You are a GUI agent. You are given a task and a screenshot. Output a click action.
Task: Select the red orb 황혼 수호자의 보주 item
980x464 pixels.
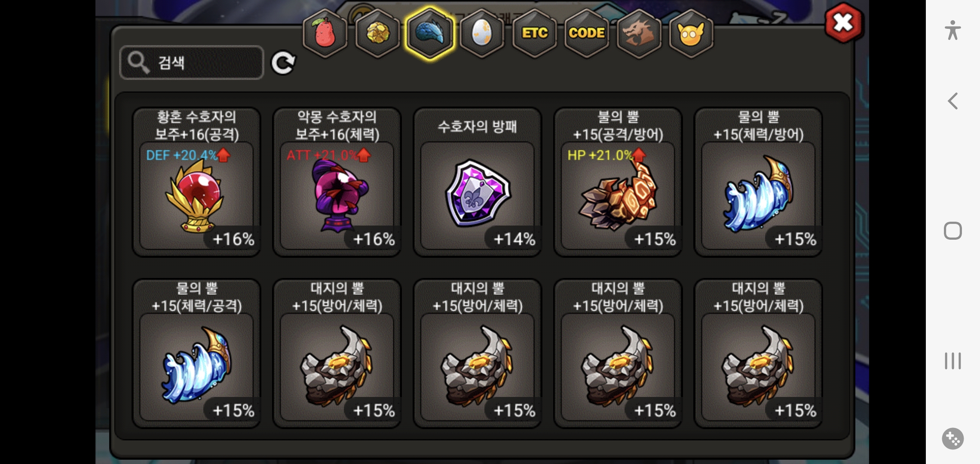196,182
